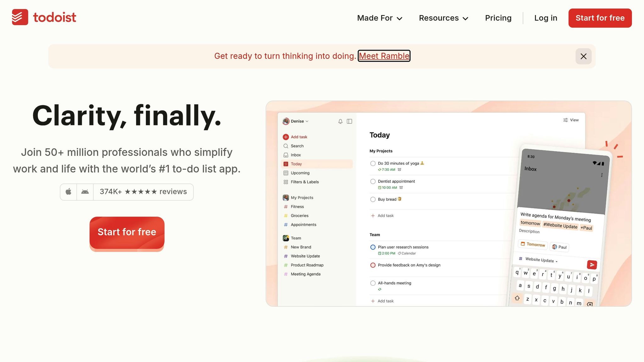
Task: Select Log in from the navigation
Action: [x=546, y=18]
